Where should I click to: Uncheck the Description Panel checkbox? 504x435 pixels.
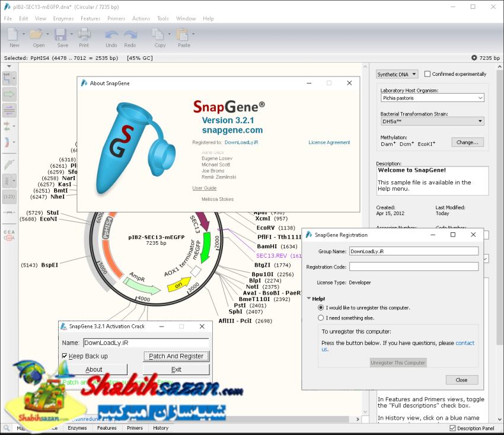pyautogui.click(x=453, y=428)
